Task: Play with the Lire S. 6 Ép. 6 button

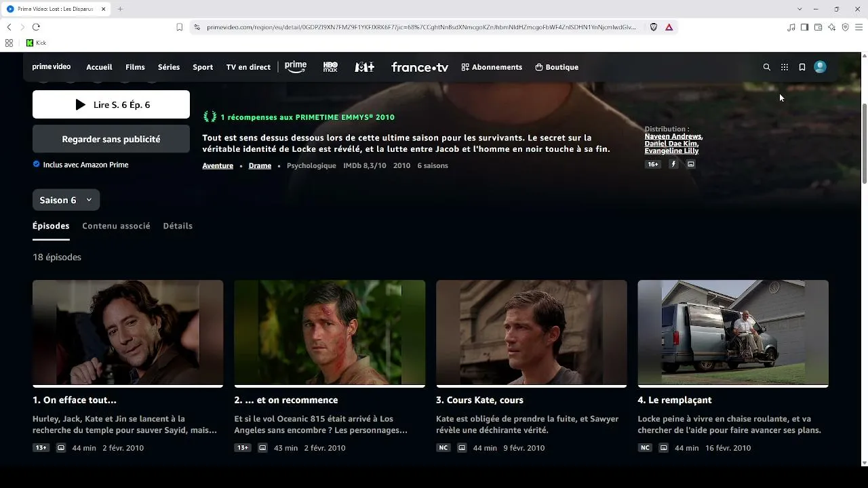Action: (x=111, y=104)
